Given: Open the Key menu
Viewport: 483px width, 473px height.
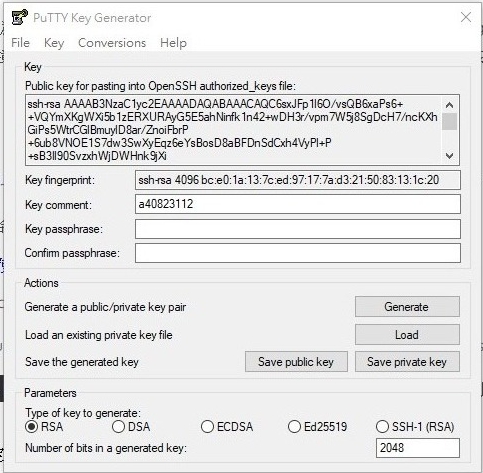Looking at the screenshot, I should [54, 43].
